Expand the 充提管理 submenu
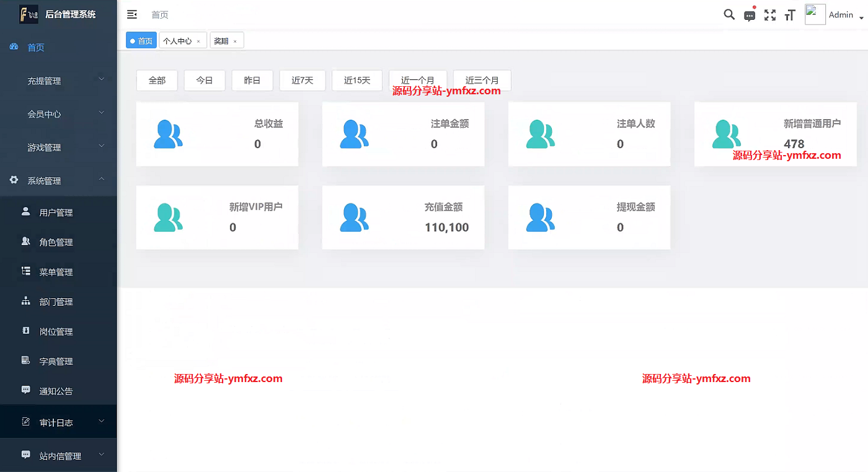868x472 pixels. pos(58,81)
